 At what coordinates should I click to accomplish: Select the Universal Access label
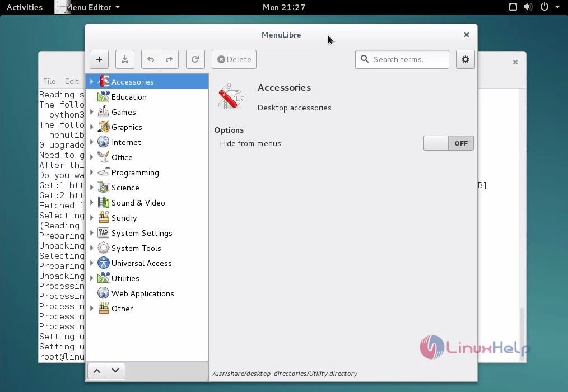coord(142,263)
